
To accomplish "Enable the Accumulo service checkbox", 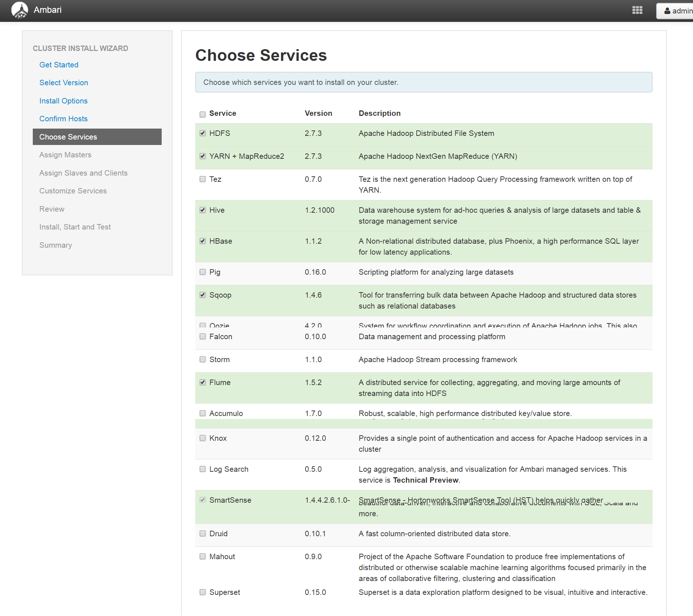I will click(x=202, y=413).
